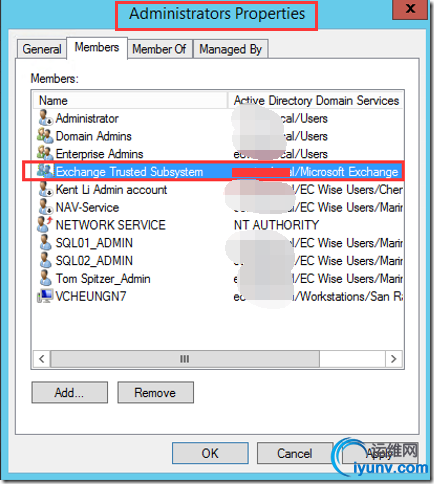Select the SQL02_ADMIN member name
434x484 pixels.
pos(94,261)
